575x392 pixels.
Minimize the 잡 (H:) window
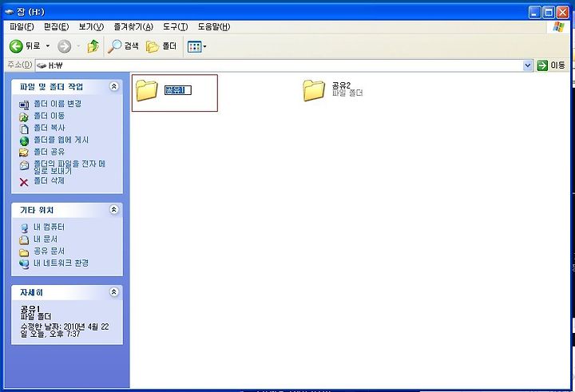click(534, 13)
